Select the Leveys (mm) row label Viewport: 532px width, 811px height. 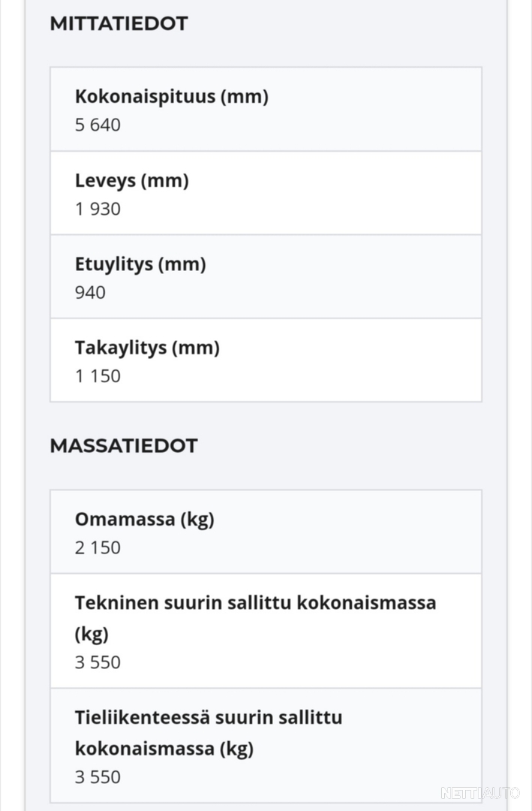pyautogui.click(x=132, y=180)
